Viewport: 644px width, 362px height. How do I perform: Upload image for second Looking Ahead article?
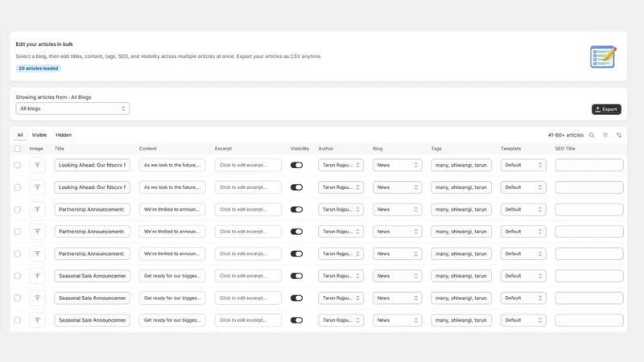pos(37,187)
